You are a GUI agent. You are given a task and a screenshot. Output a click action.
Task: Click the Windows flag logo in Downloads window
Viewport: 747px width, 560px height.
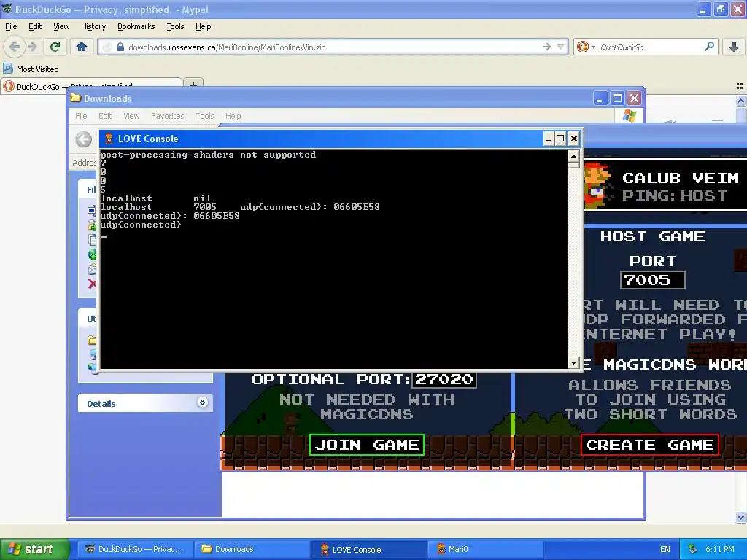click(x=630, y=115)
